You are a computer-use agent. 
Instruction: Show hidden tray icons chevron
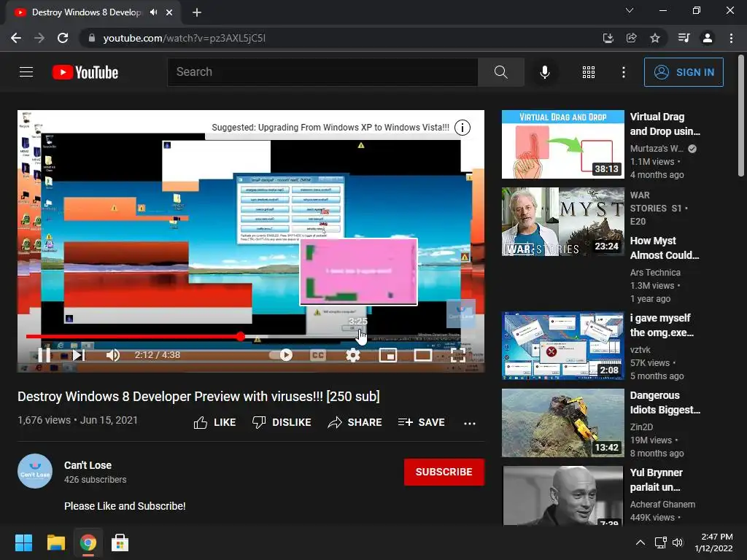640,542
